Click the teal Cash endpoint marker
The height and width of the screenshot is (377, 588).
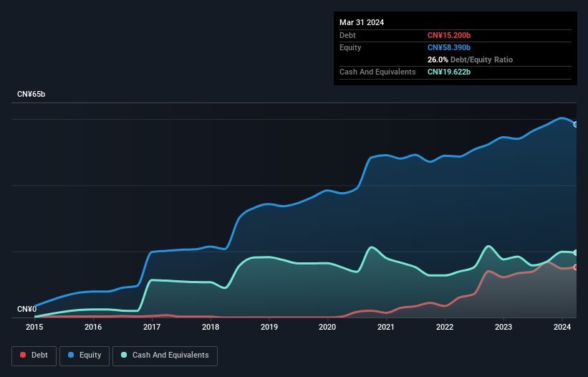[x=576, y=252]
